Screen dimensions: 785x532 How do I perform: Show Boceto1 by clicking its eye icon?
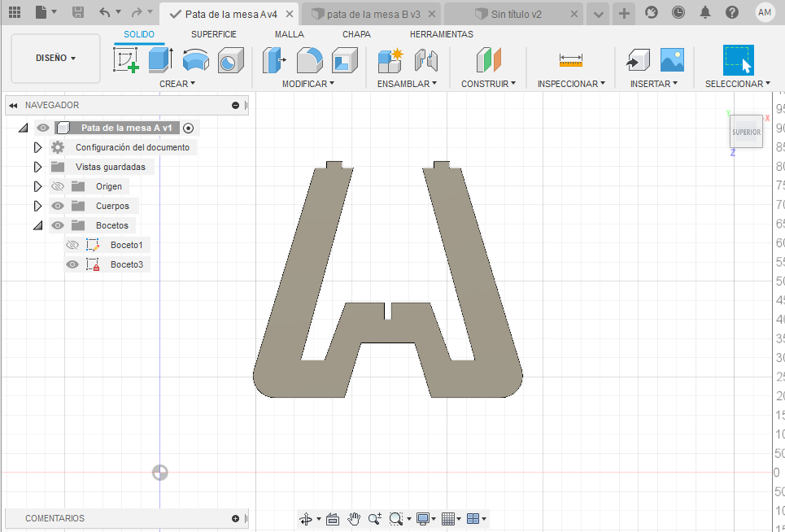(72, 245)
